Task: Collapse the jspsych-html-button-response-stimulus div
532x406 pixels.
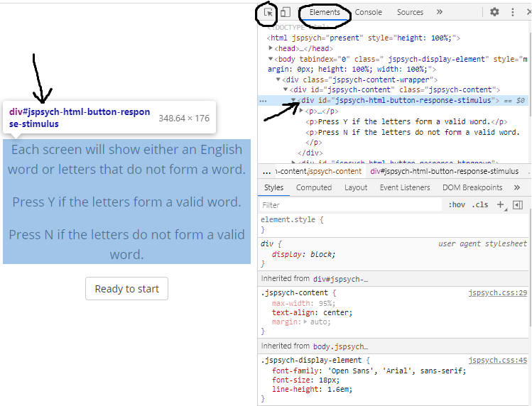Action: [294, 100]
